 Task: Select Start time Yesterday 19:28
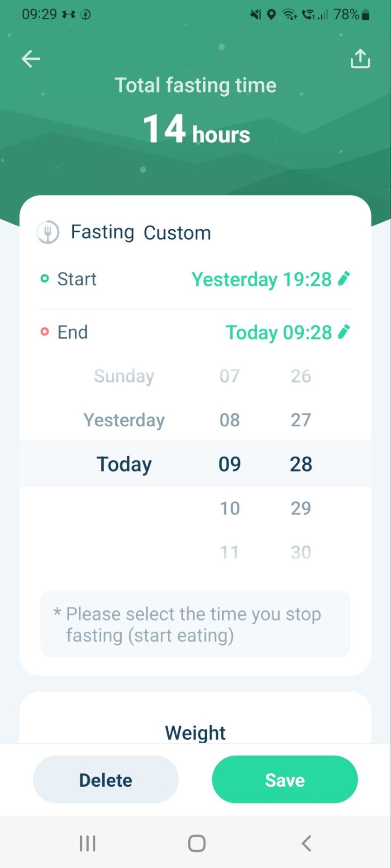[x=262, y=279]
